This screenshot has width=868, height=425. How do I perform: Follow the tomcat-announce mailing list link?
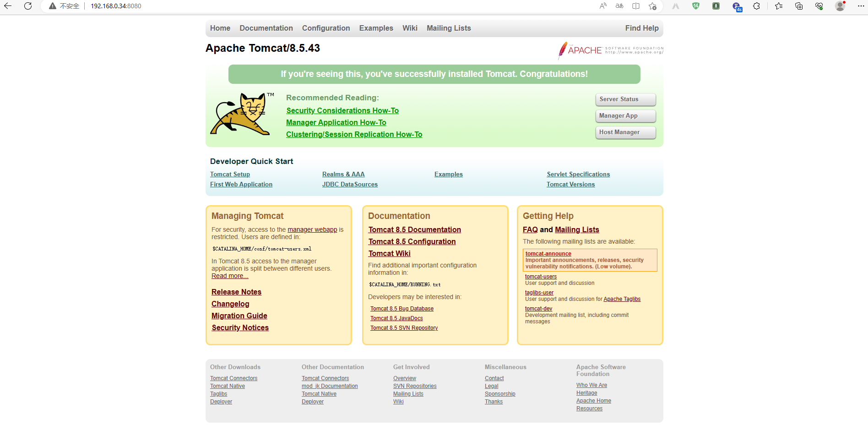pos(548,254)
